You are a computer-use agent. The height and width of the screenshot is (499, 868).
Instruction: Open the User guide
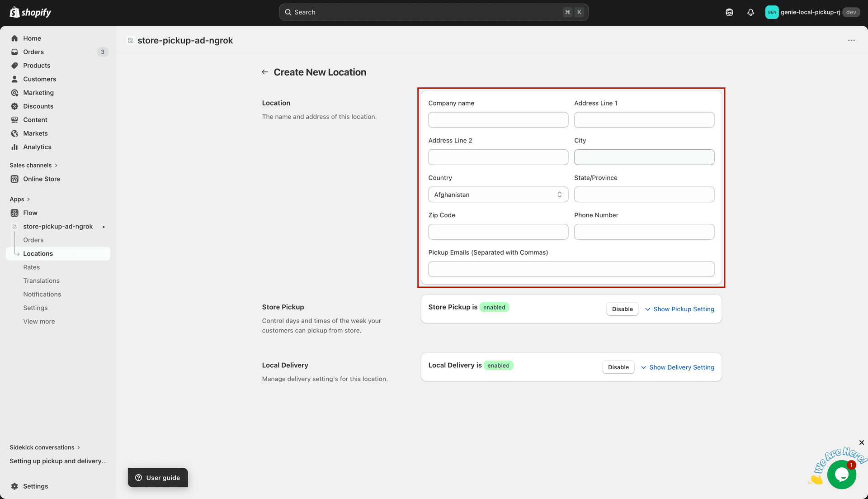click(157, 477)
